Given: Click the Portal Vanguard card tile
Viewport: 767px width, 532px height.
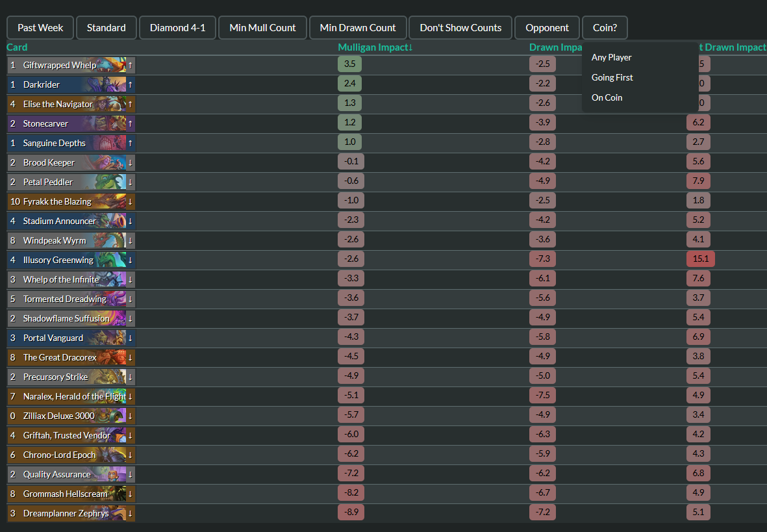Looking at the screenshot, I should [71, 338].
